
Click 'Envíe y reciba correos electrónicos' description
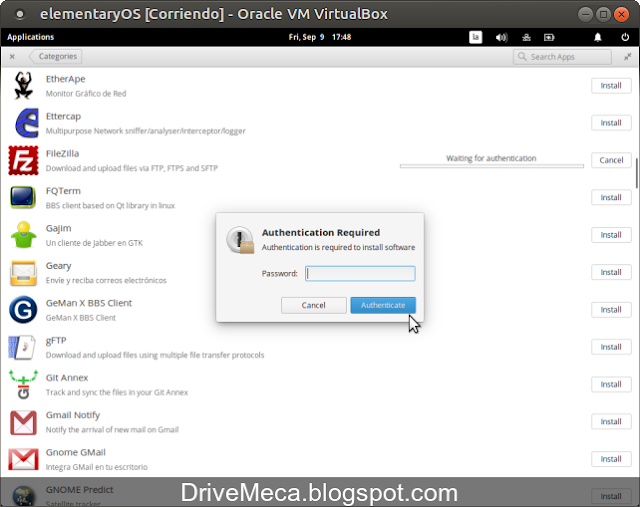pyautogui.click(x=106, y=280)
